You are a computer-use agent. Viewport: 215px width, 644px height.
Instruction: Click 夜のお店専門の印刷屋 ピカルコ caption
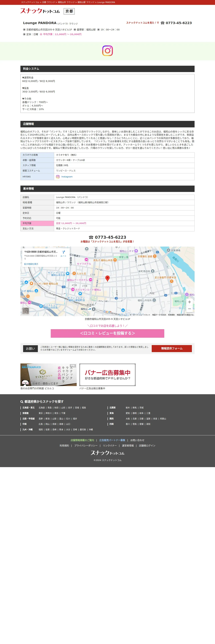click(37, 389)
